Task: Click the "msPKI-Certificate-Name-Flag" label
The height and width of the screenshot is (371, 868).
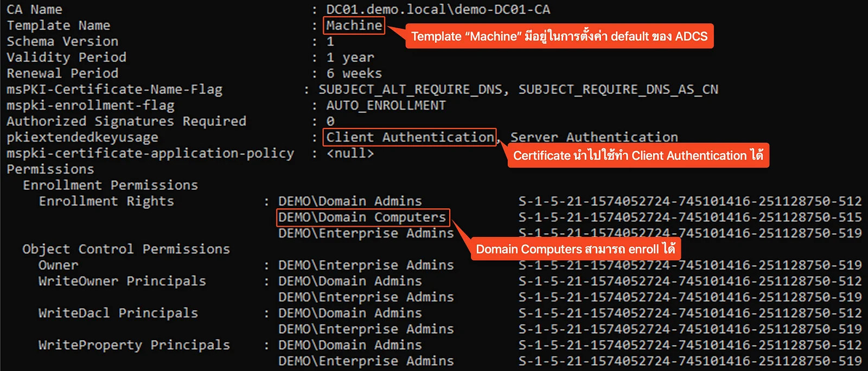Action: point(114,89)
